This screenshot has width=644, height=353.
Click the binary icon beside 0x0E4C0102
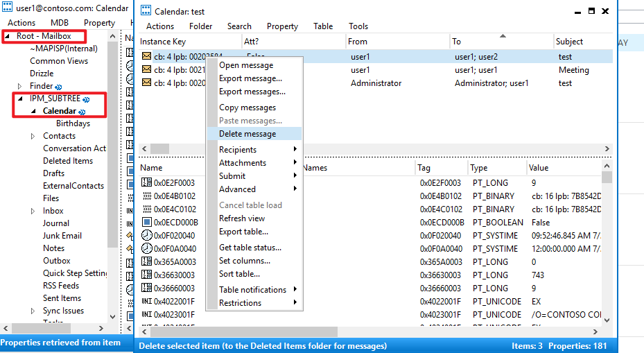pos(147,209)
